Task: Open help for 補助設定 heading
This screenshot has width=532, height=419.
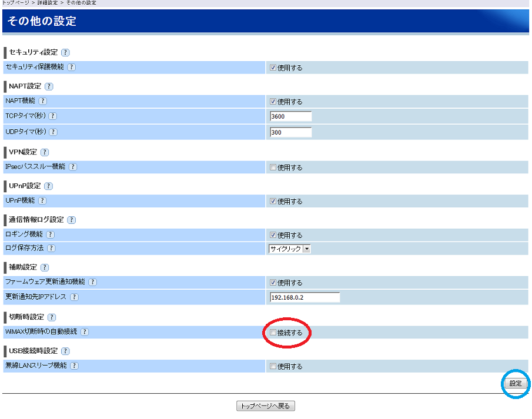Action: pos(45,267)
